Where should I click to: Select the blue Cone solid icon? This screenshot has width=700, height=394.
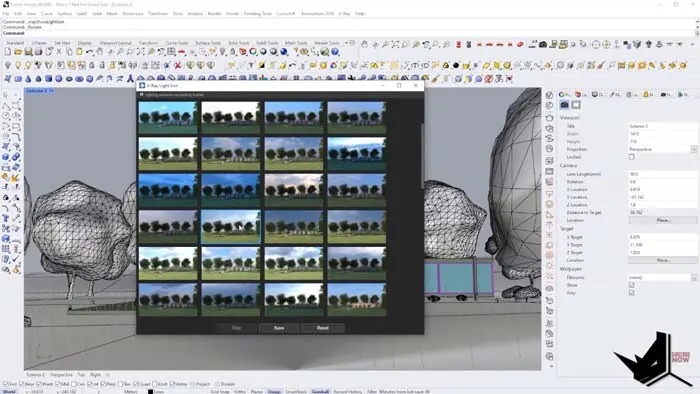click(28, 79)
